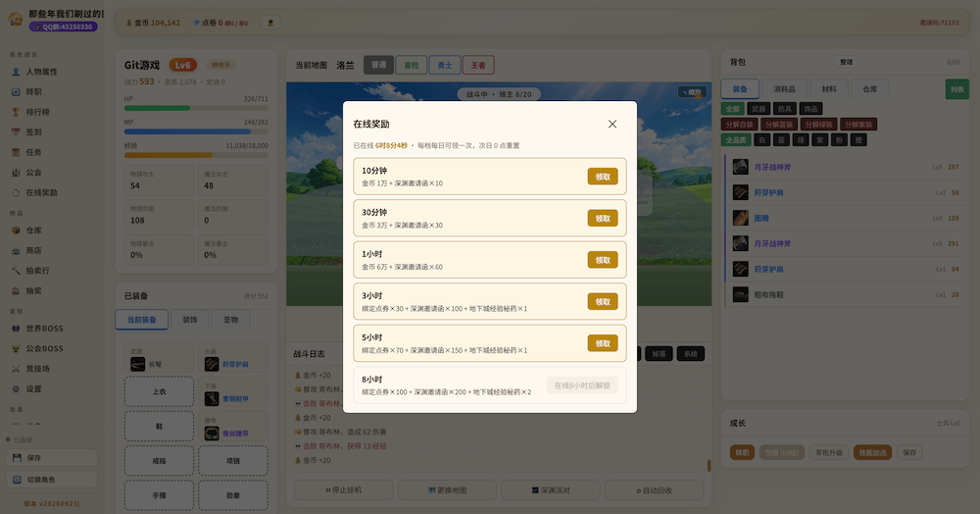Click the 停止挂机 button
This screenshot has width=980, height=514.
coord(344,490)
